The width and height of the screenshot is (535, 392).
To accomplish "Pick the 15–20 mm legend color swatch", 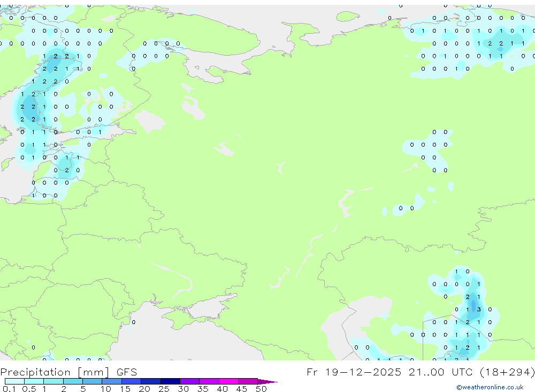I will (132, 381).
